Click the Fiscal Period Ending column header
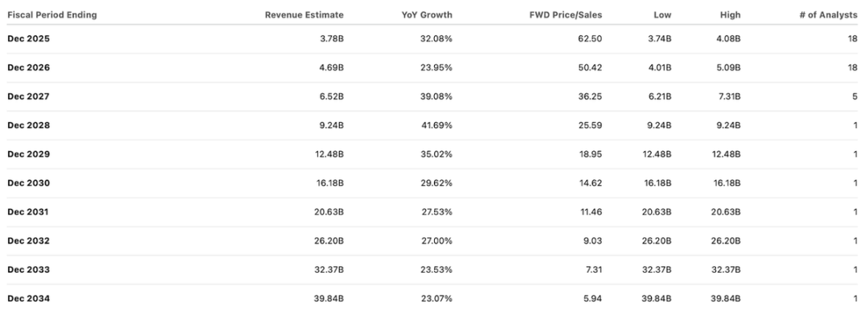This screenshot has width=868, height=316. [52, 15]
